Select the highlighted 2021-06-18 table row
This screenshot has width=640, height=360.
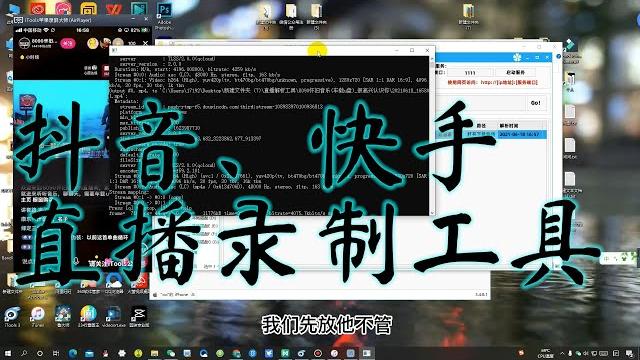tap(491, 134)
